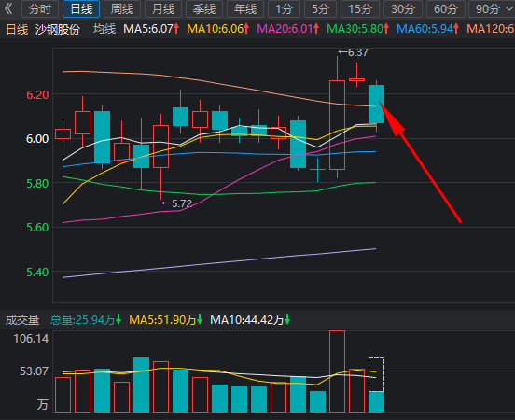Select the 5分 interval button
Viewport: 515px width, 420px height.
[320, 9]
